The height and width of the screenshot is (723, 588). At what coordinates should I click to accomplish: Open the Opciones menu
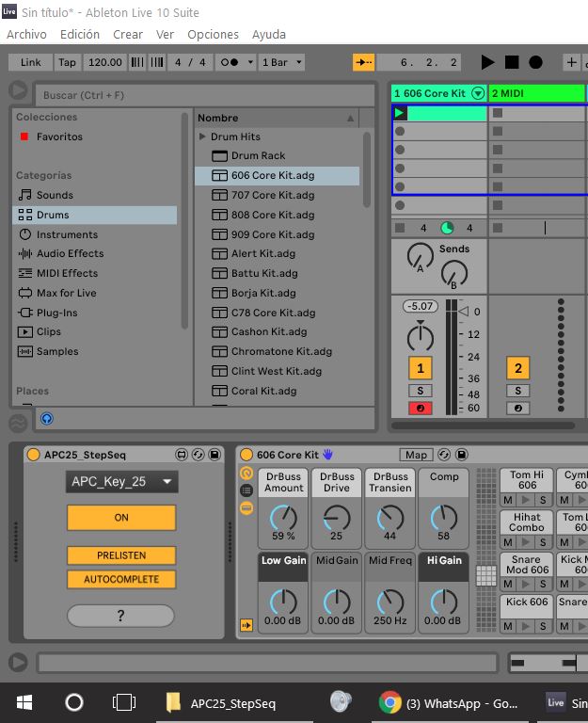pyautogui.click(x=213, y=35)
